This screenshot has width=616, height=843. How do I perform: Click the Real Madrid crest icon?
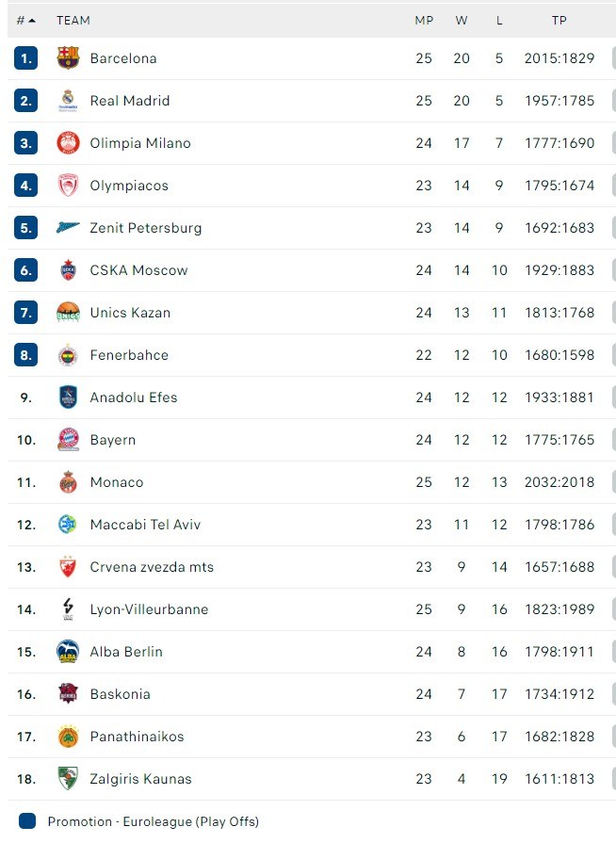coord(68,101)
